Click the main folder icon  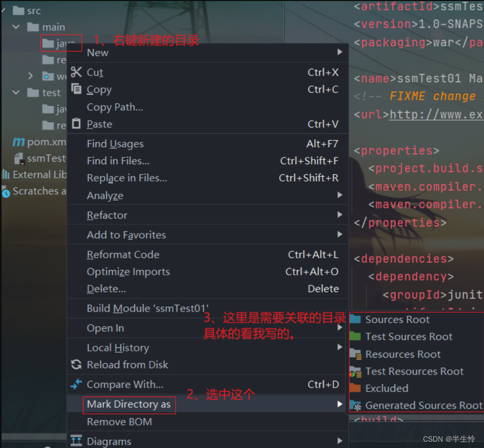click(x=33, y=27)
